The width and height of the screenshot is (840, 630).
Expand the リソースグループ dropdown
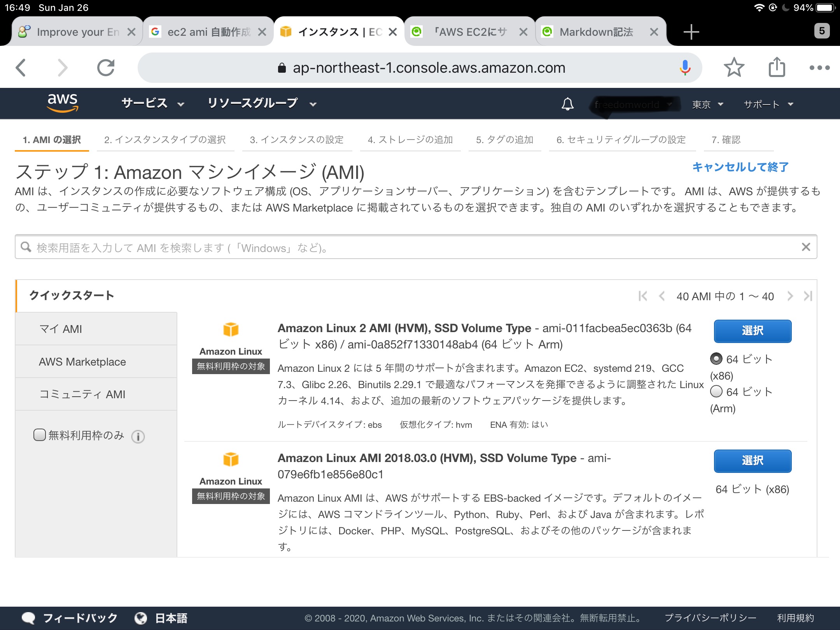[x=262, y=103]
